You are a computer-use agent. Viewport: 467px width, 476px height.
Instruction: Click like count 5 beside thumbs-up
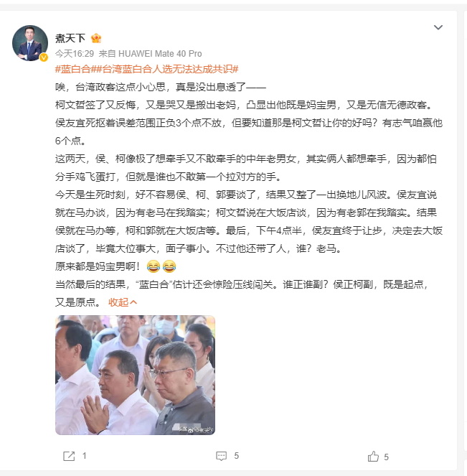point(386,457)
